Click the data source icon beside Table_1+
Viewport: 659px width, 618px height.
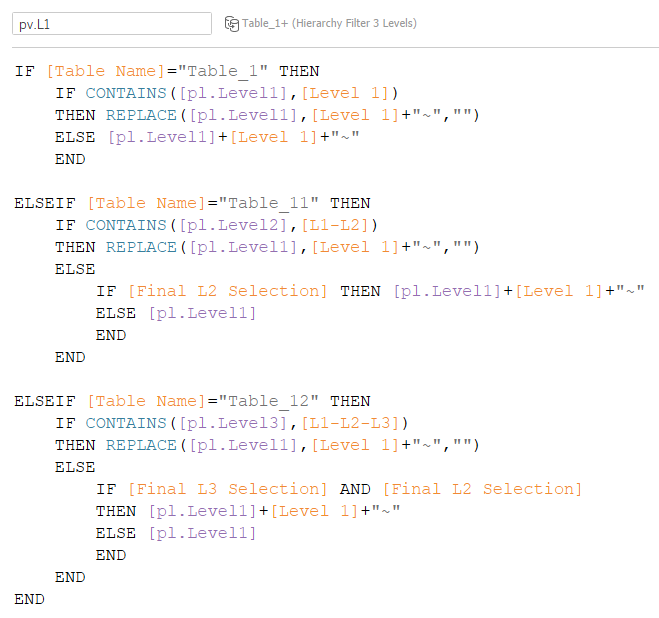click(232, 23)
